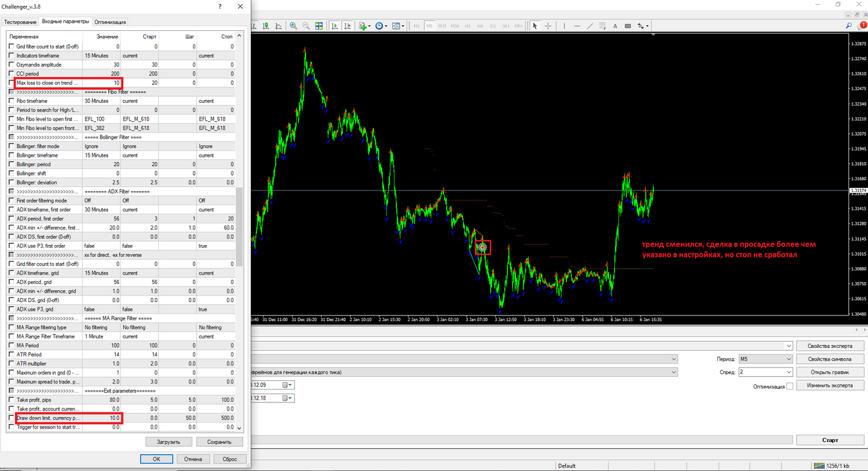Switch chart to line chart view
Viewport: 868px width, 471px height.
click(x=278, y=26)
